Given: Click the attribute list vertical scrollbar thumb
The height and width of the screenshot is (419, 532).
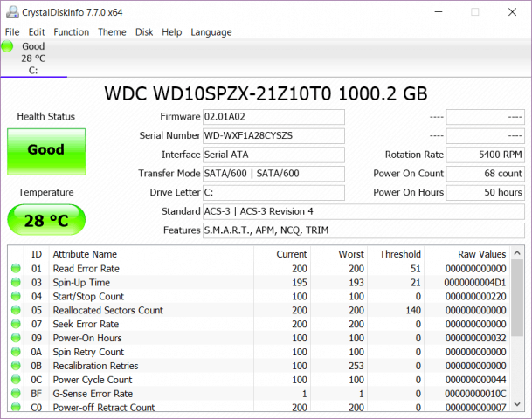Looking at the screenshot, I should coord(517,298).
